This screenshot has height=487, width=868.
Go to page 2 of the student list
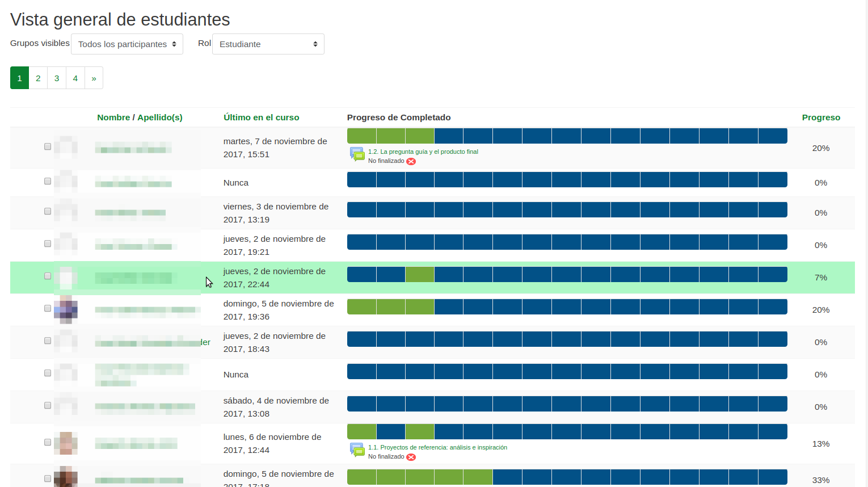point(38,78)
